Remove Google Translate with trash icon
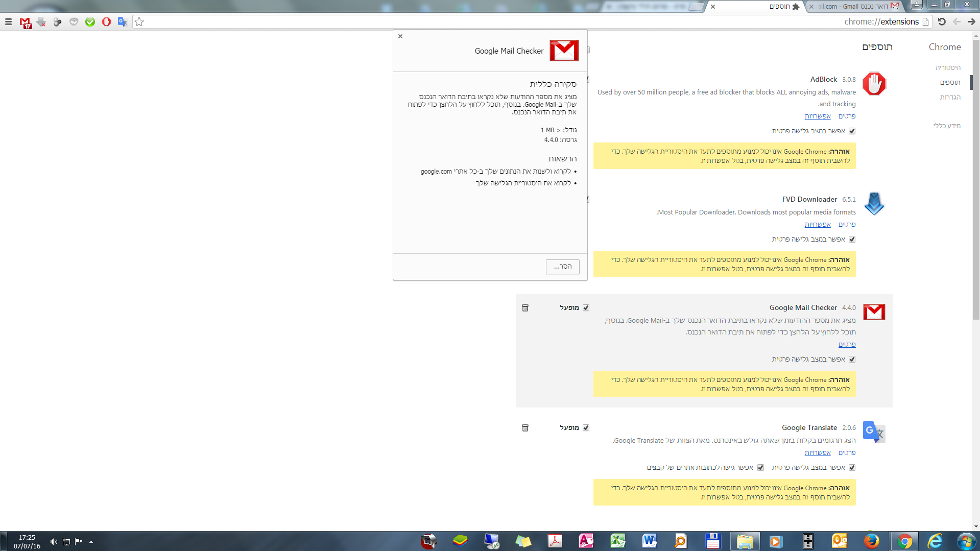980x551 pixels. pos(525,428)
